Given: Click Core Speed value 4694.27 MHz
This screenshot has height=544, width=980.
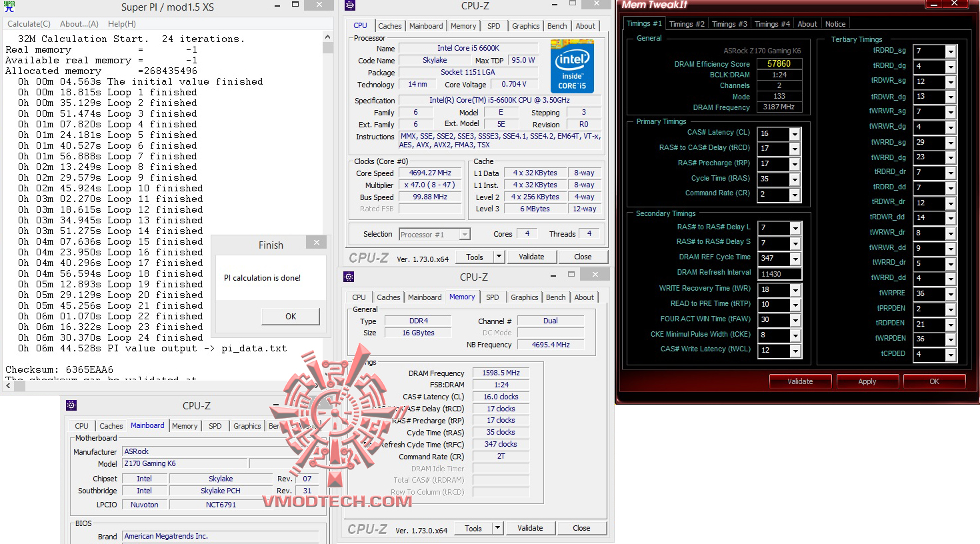Looking at the screenshot, I should pyautogui.click(x=430, y=173).
